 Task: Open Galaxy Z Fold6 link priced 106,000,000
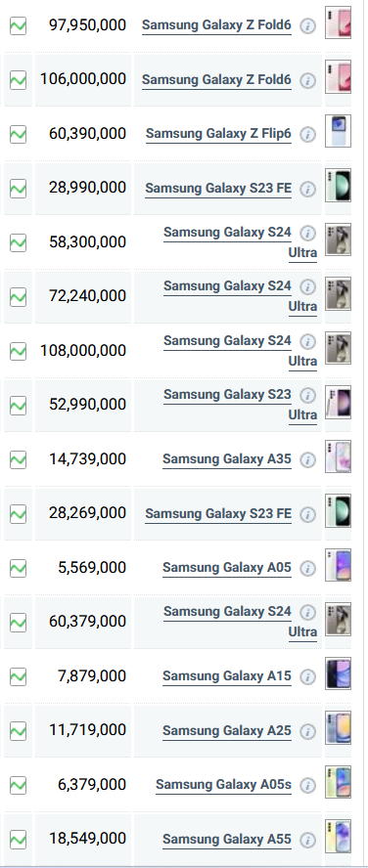point(216,80)
